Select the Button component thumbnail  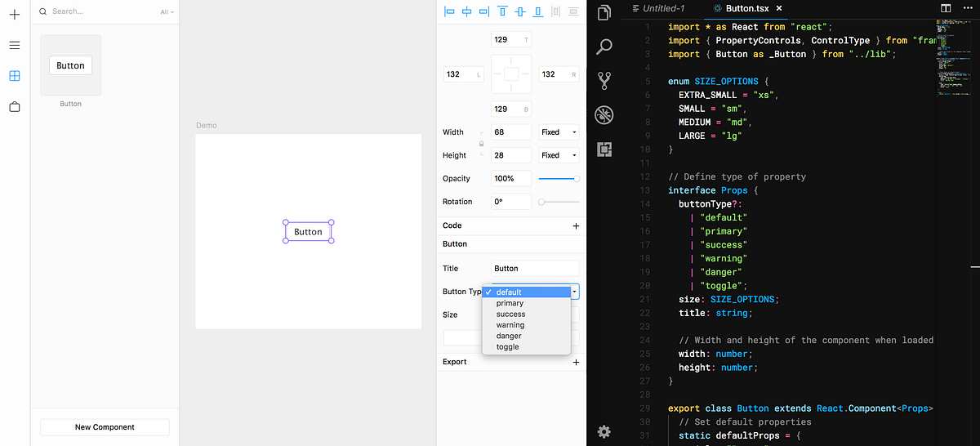click(x=71, y=65)
